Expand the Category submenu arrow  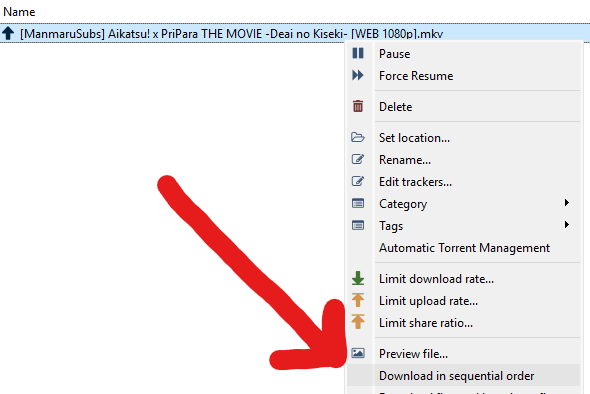567,203
